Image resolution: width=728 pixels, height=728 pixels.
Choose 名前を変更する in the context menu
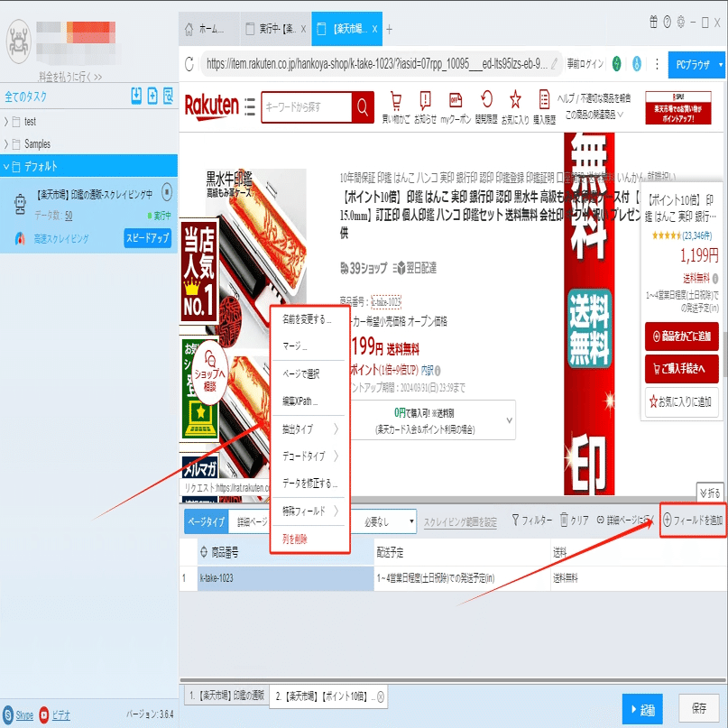(307, 319)
